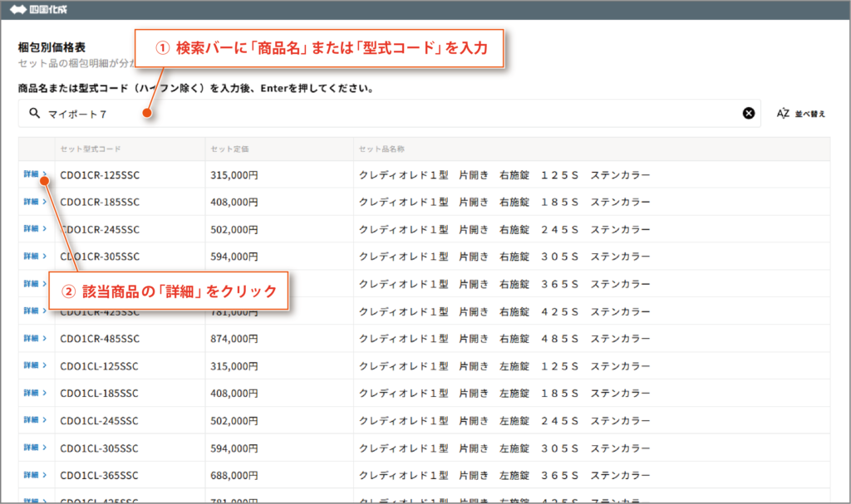Open 詳細 next to CDO1CL-365SSC

35,475
